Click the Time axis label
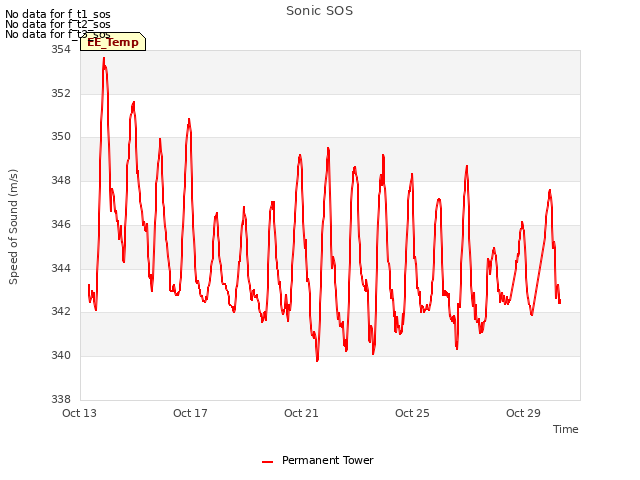640x480 pixels. (x=565, y=429)
